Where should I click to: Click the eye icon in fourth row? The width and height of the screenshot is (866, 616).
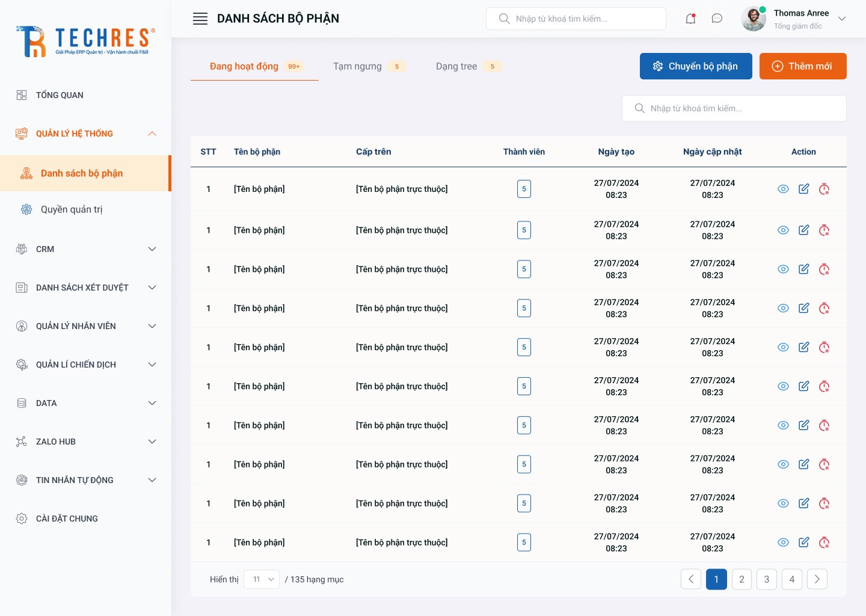click(783, 308)
